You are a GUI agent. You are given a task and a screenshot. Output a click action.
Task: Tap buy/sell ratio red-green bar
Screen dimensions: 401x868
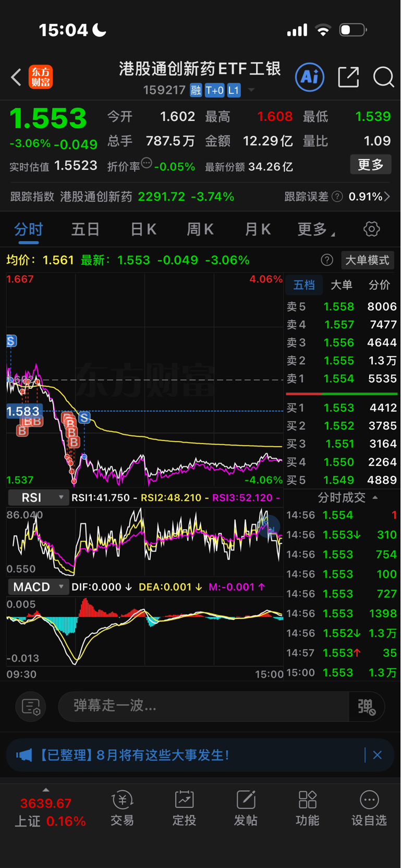[342, 394]
